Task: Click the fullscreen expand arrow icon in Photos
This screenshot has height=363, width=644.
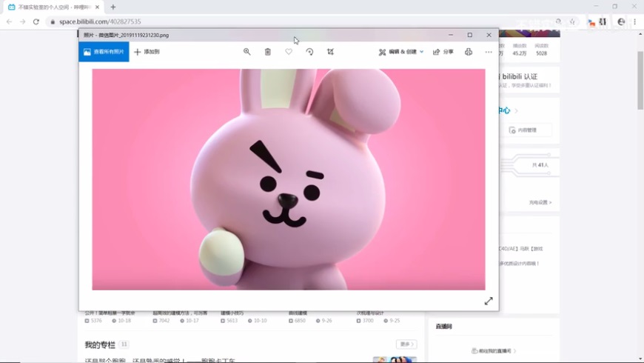Action: (489, 301)
